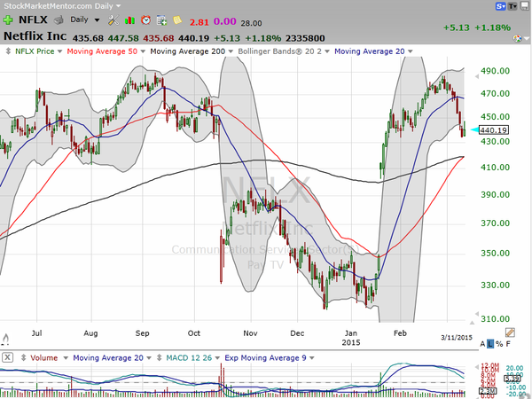The height and width of the screenshot is (399, 532).
Task: Click the NFLX ticker symbol
Action: [33, 20]
